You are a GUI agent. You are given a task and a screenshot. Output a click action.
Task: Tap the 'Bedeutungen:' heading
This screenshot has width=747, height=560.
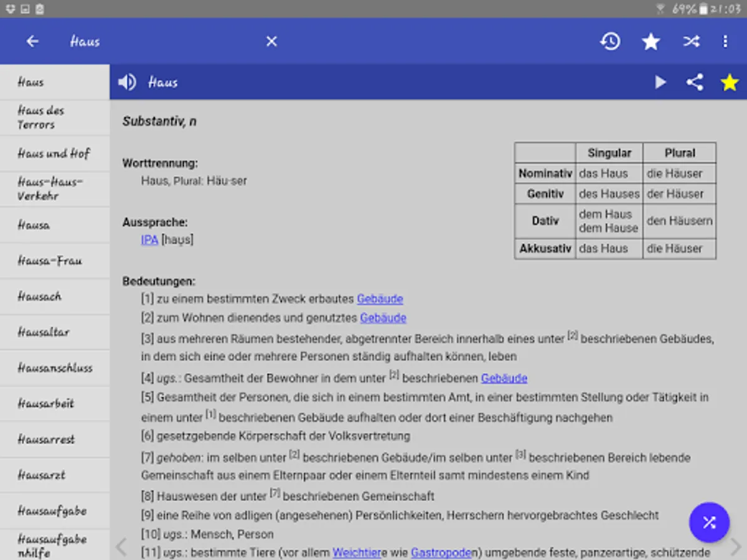point(159,281)
